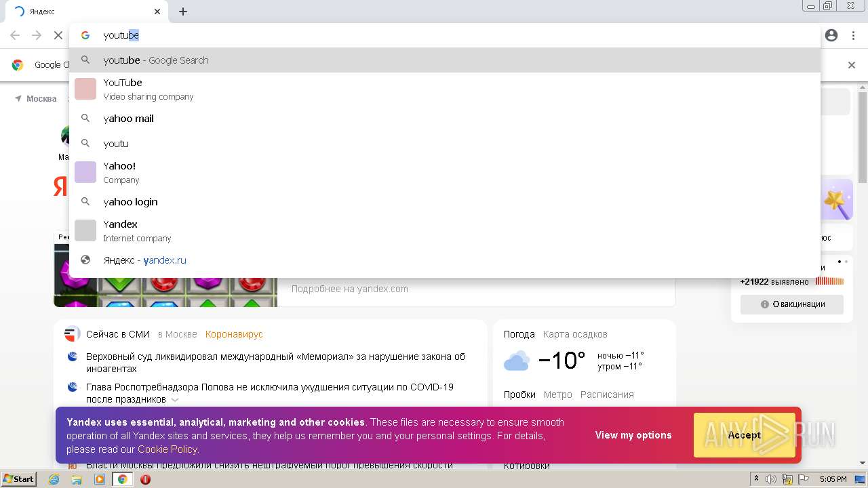868x488 pixels.
Task: Click the −10° temperature reading
Action: tap(561, 361)
